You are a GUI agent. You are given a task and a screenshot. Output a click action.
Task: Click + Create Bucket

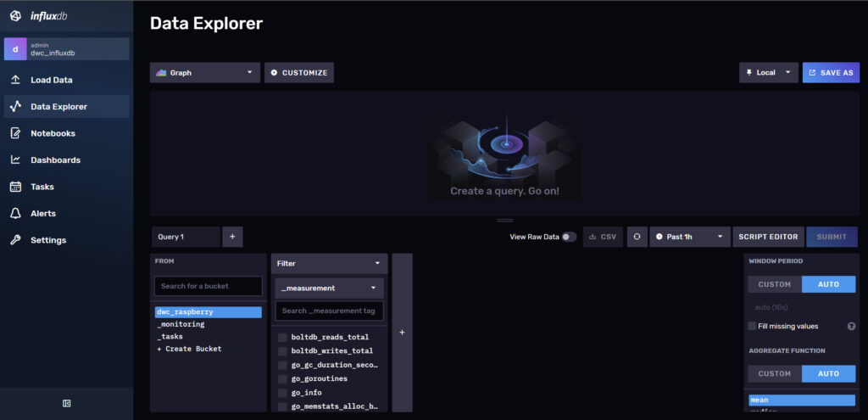coord(209,349)
